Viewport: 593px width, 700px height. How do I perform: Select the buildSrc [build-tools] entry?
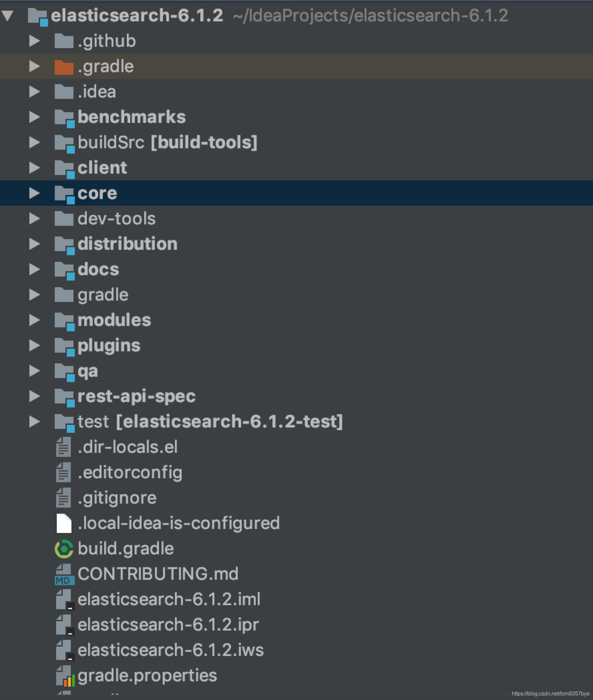[x=167, y=142]
